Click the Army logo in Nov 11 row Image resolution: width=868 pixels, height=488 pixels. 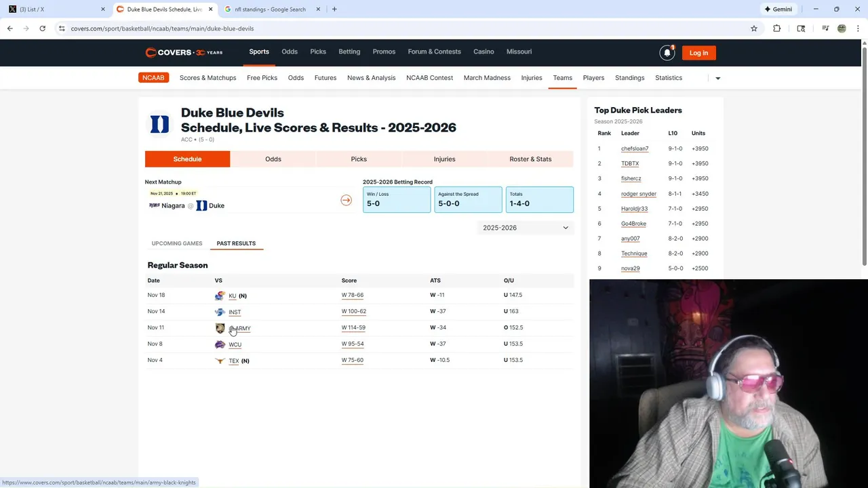tap(220, 328)
